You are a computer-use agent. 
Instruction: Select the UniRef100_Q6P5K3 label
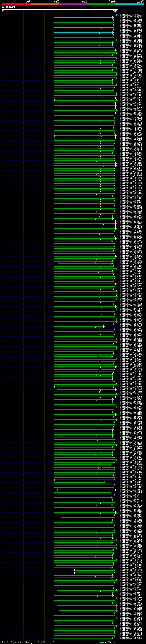pyautogui.click(x=131, y=63)
